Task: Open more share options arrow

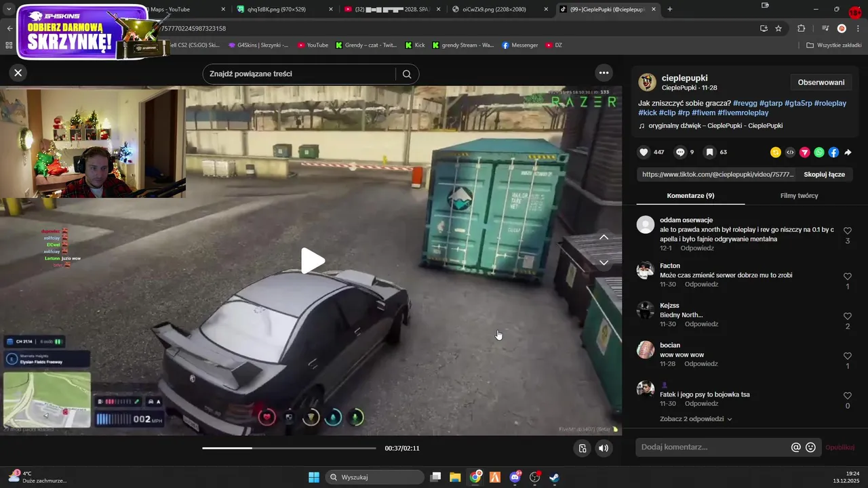Action: (848, 152)
